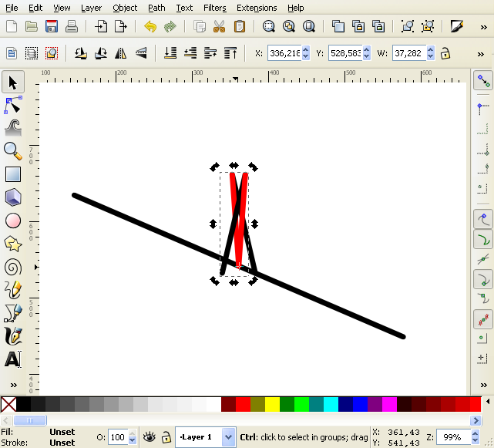
Task: Open the Path menu
Action: [156, 8]
